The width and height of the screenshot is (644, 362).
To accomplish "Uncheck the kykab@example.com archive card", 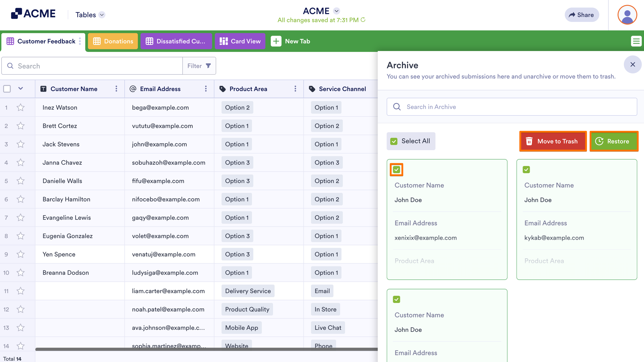I will click(526, 170).
